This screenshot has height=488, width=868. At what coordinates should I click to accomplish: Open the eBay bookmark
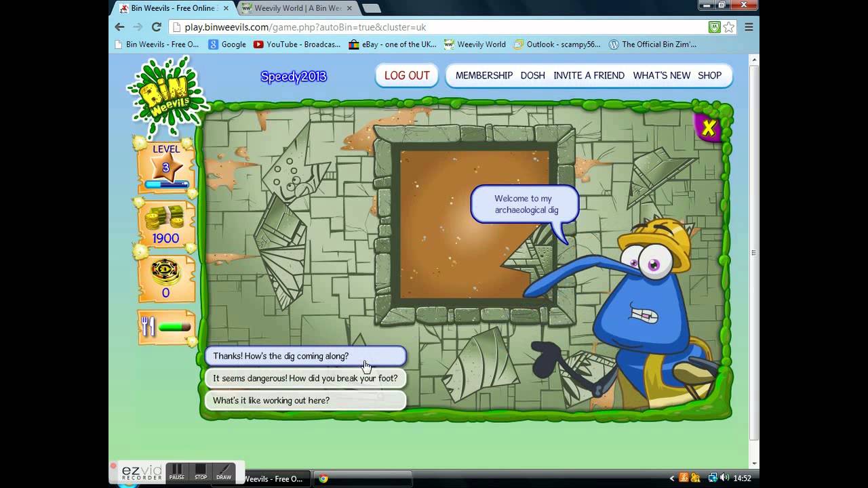click(393, 45)
